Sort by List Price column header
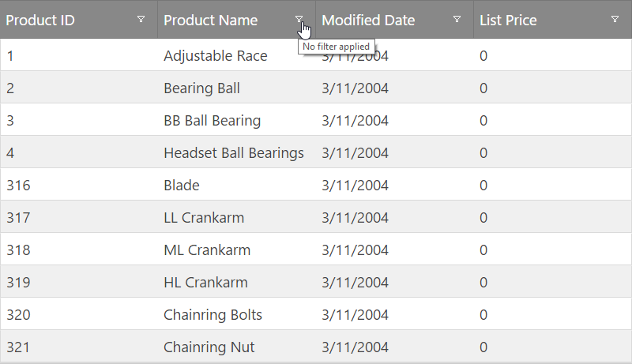The image size is (632, 364). point(508,21)
